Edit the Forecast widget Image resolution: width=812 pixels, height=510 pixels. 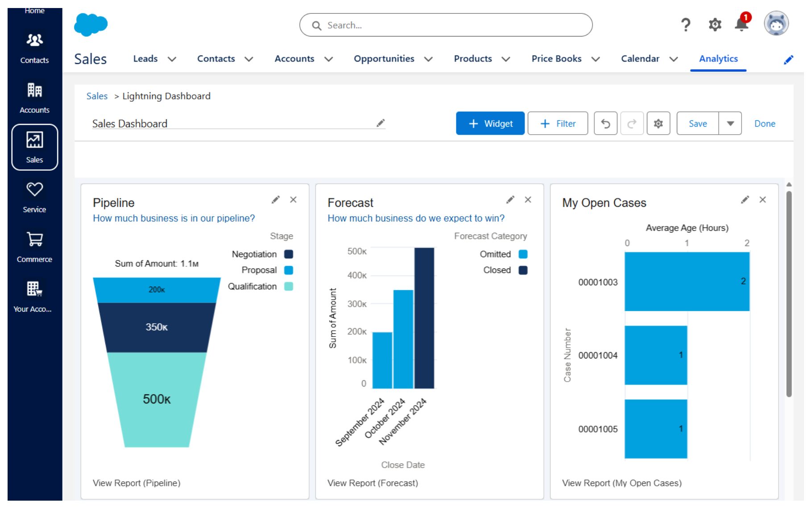click(x=510, y=200)
